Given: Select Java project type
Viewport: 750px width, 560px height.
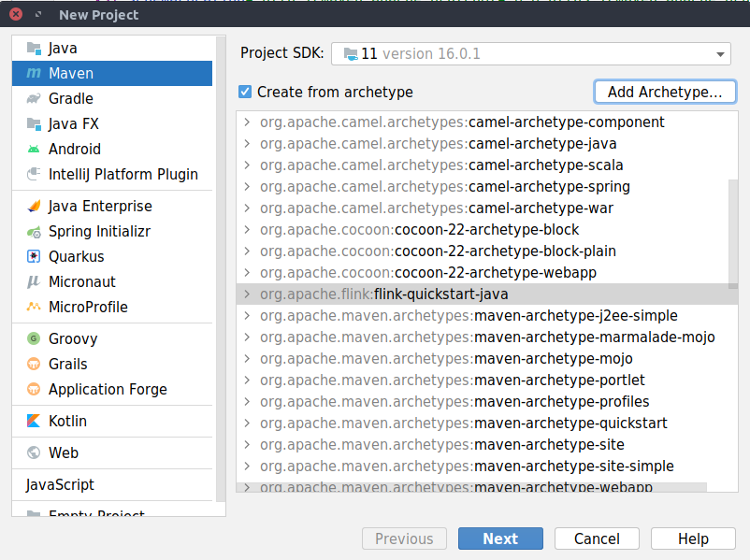Looking at the screenshot, I should click(112, 49).
